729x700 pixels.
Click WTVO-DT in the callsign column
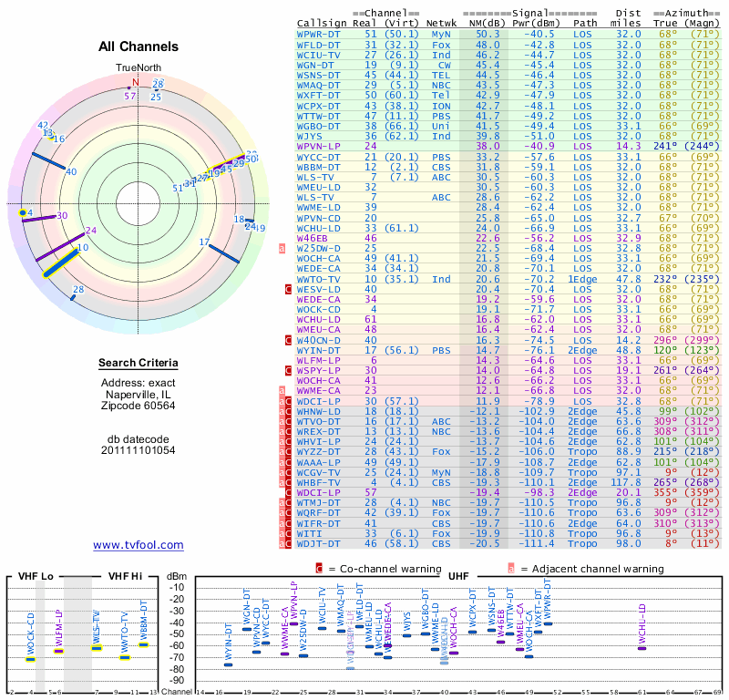pyautogui.click(x=318, y=422)
